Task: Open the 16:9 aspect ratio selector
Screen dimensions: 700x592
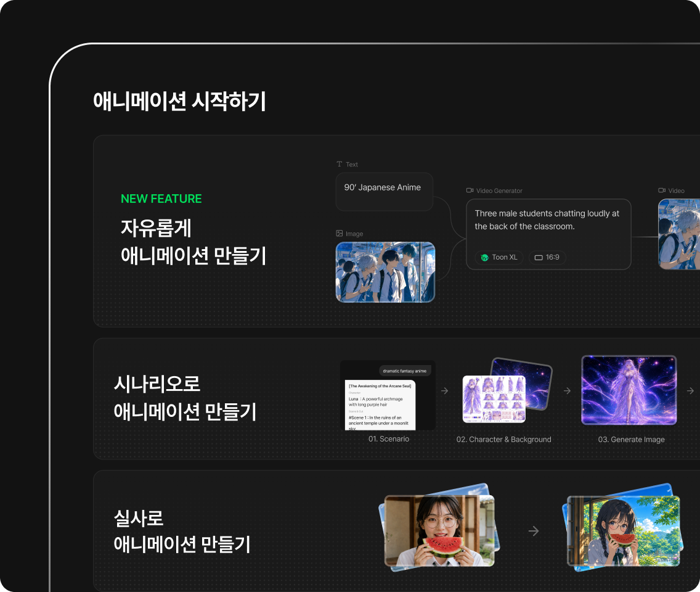Action: 547,257
